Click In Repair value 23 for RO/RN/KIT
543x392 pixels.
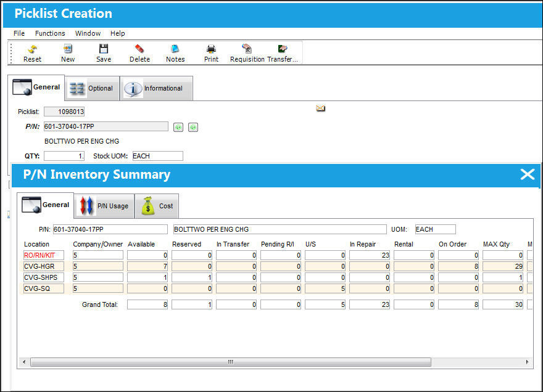coord(370,255)
